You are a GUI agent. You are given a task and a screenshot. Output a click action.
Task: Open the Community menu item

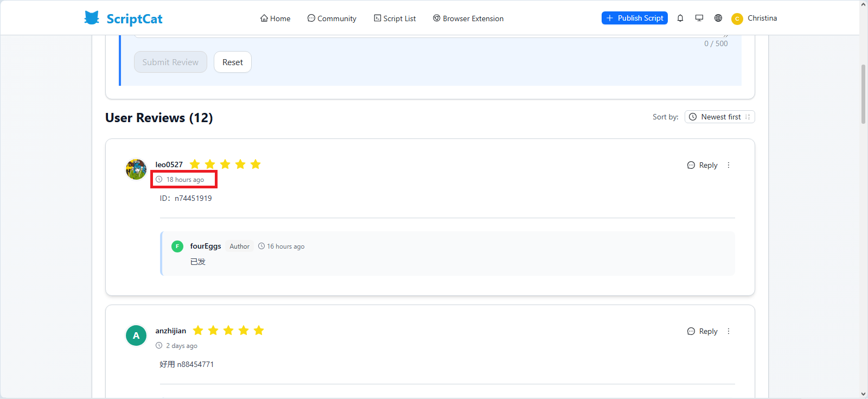(332, 18)
